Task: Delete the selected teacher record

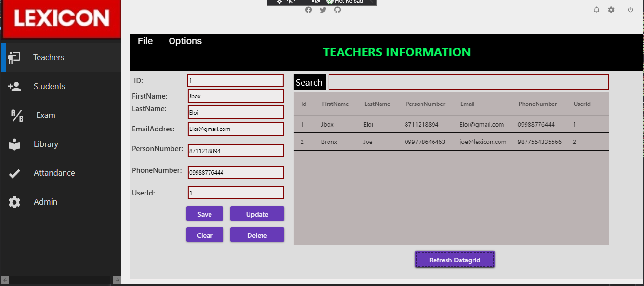Action: click(x=257, y=234)
